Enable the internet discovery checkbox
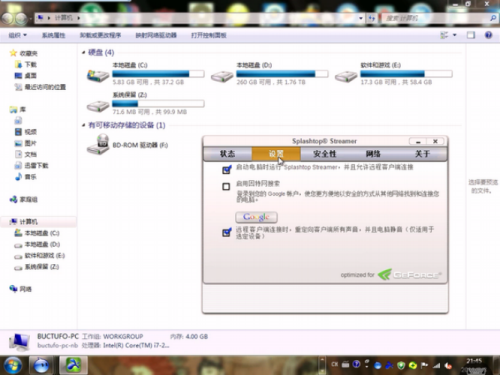This screenshot has height=375, width=500. coord(226,186)
